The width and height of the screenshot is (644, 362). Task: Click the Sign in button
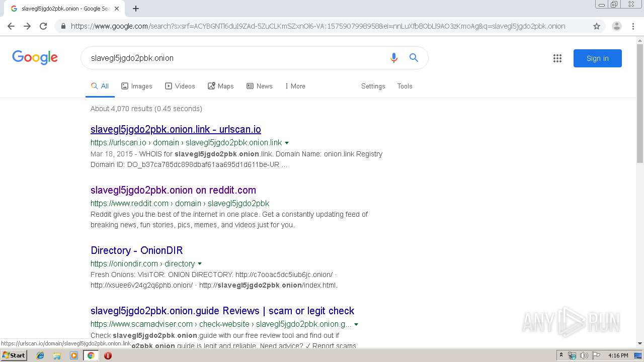pos(598,58)
